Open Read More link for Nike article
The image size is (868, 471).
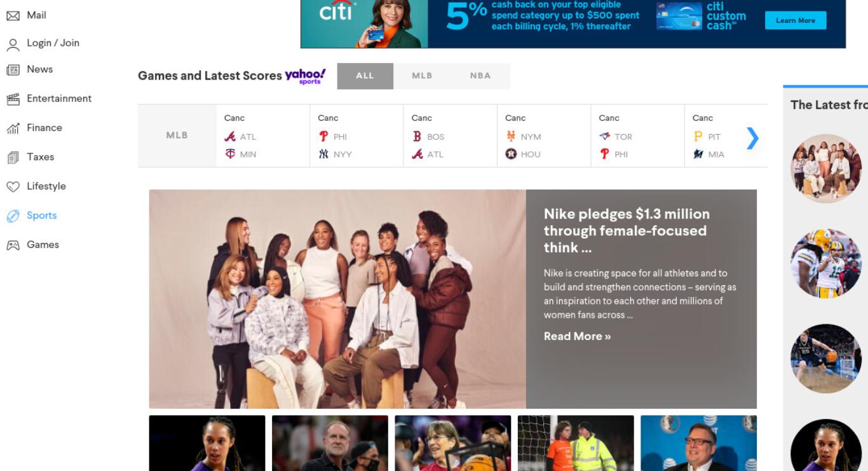[577, 336]
